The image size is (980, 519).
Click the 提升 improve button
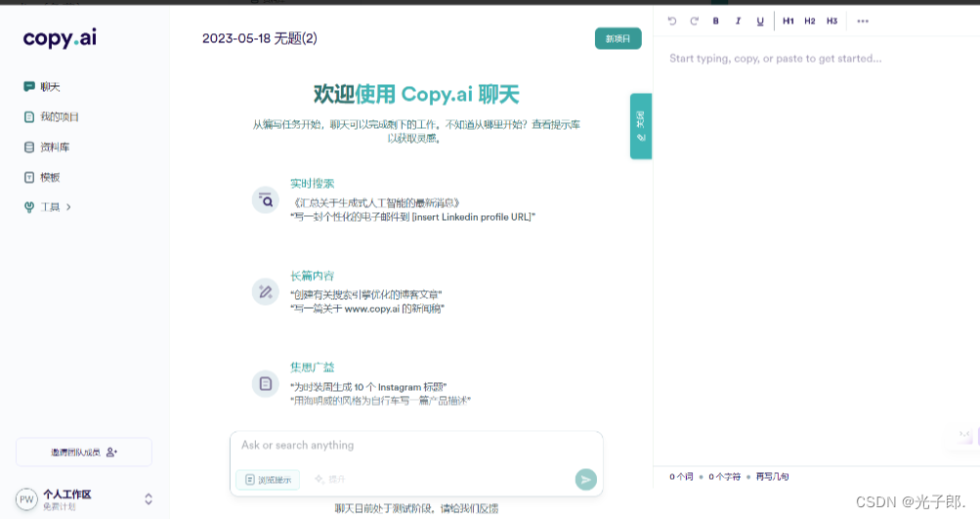click(330, 480)
